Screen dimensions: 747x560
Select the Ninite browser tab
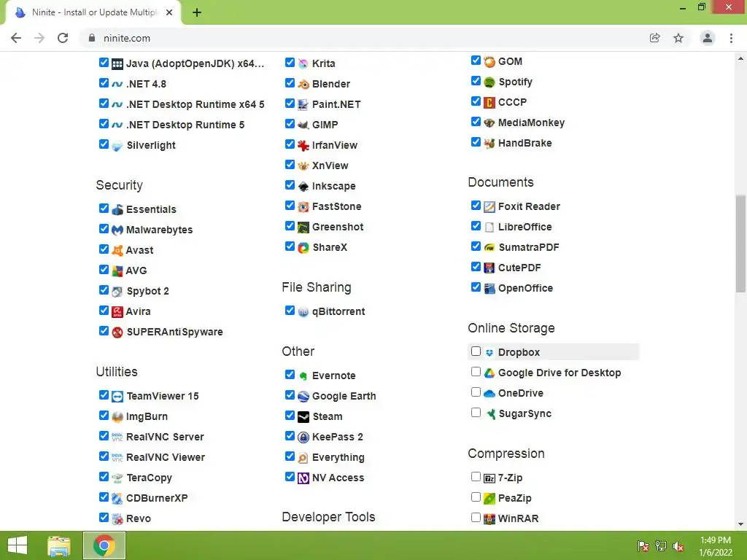93,12
